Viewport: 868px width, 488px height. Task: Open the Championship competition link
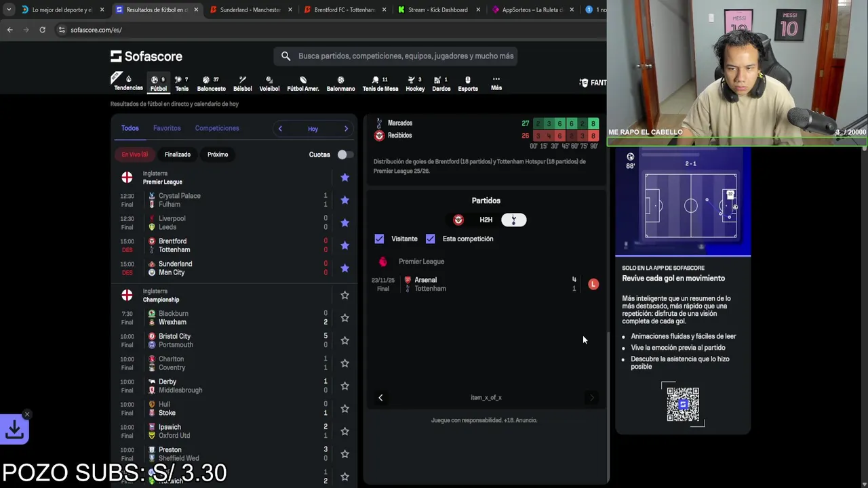[161, 300]
